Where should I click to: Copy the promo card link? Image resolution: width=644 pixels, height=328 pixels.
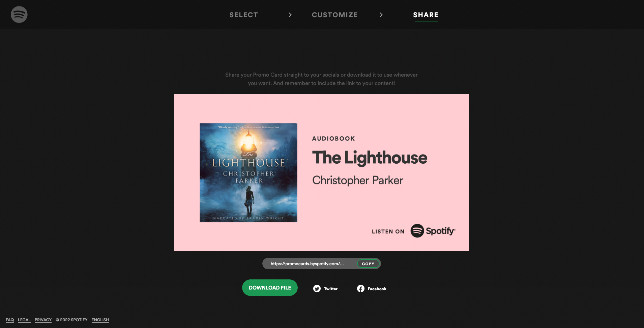[x=368, y=264]
